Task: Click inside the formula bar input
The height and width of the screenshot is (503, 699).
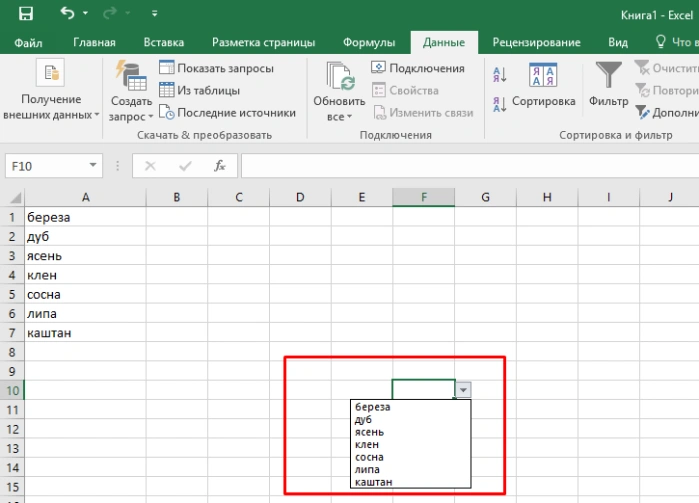Action: point(470,166)
